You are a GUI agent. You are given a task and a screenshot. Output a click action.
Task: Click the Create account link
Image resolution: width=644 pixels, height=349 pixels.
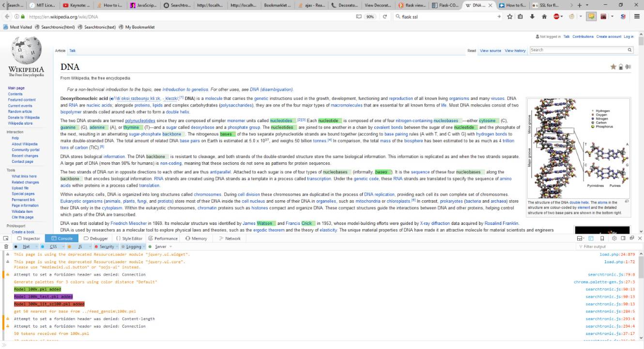609,37
